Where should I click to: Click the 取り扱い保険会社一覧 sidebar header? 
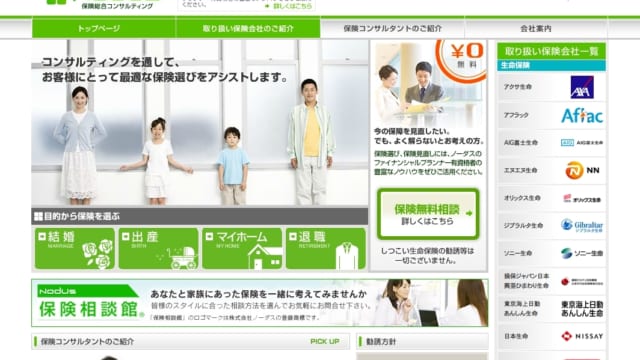click(551, 51)
